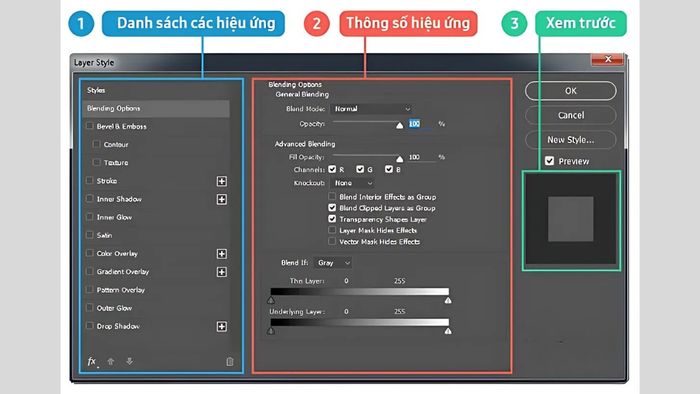Screen dimensions: 700x394
Task: Add another Gradient Overlay via plus icon
Action: pos(222,272)
